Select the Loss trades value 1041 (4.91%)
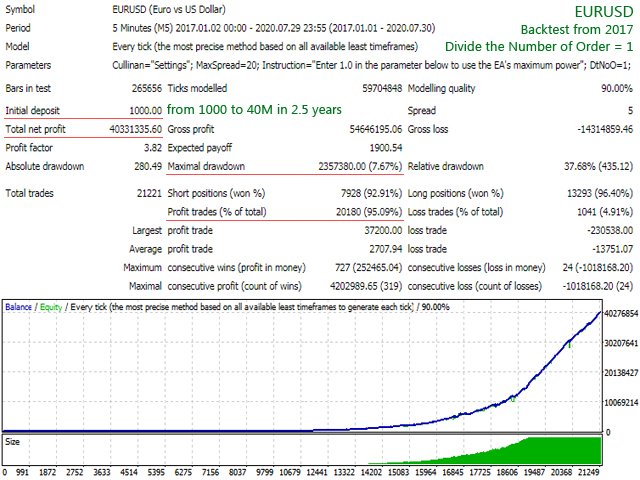Screen dimensions: 640x480 tap(603, 212)
